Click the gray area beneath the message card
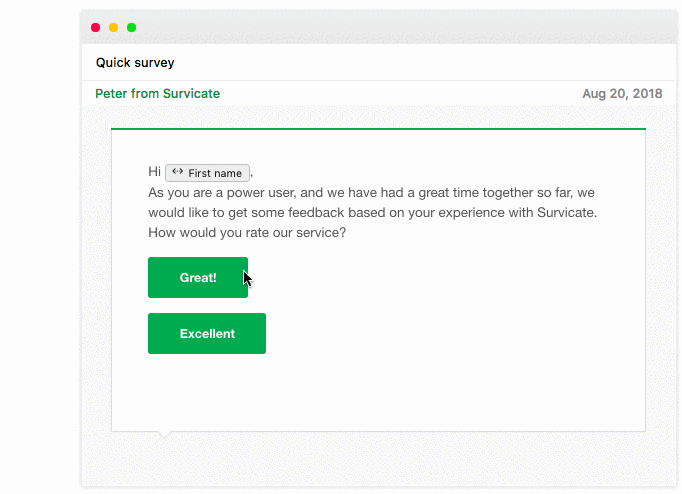Image resolution: width=682 pixels, height=494 pixels. 378,461
